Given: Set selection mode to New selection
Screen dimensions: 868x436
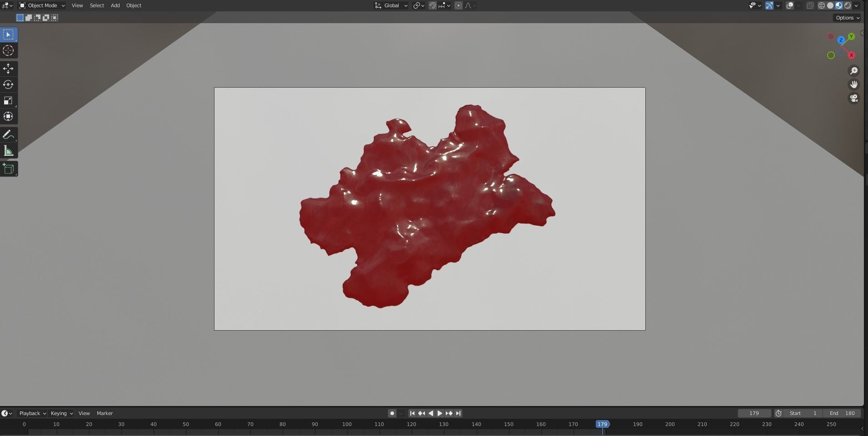Looking at the screenshot, I should tap(20, 18).
